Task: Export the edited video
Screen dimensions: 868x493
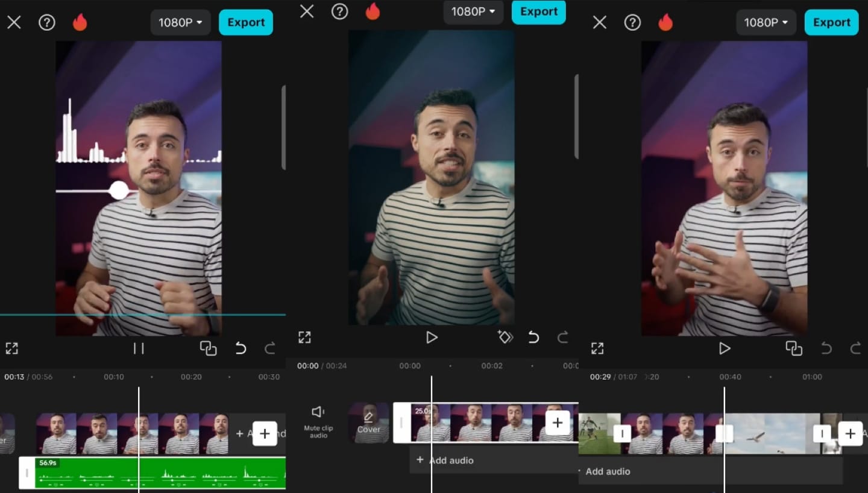Action: (x=245, y=22)
